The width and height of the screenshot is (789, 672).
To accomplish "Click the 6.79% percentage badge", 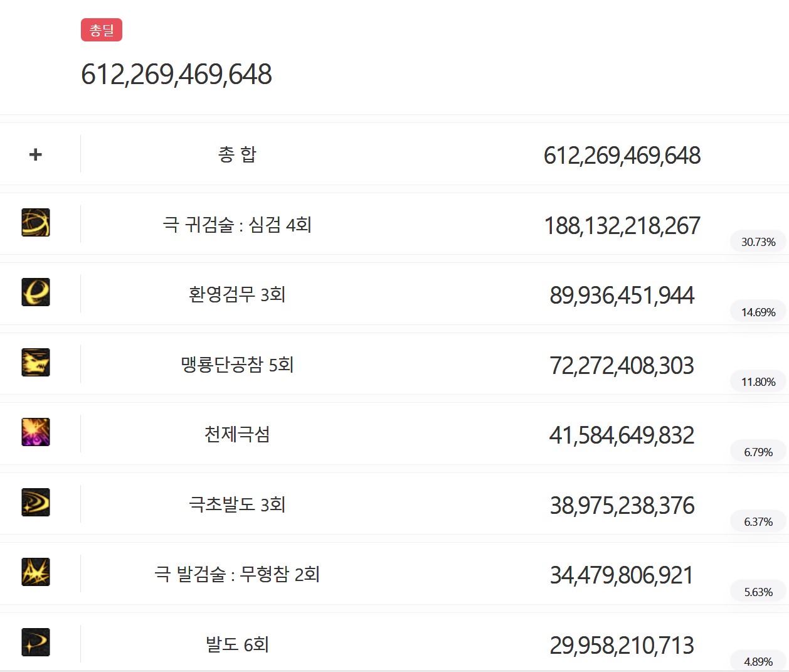I will click(758, 452).
